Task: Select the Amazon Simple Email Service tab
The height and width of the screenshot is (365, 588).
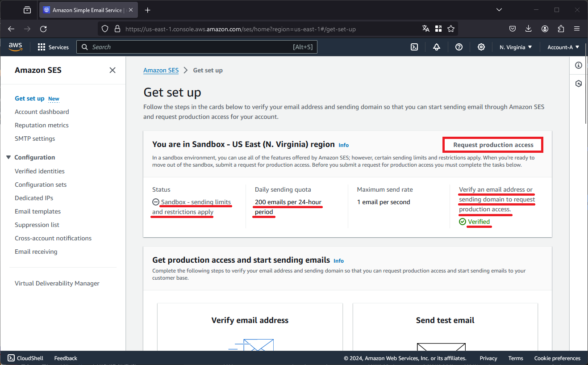Action: [88, 10]
